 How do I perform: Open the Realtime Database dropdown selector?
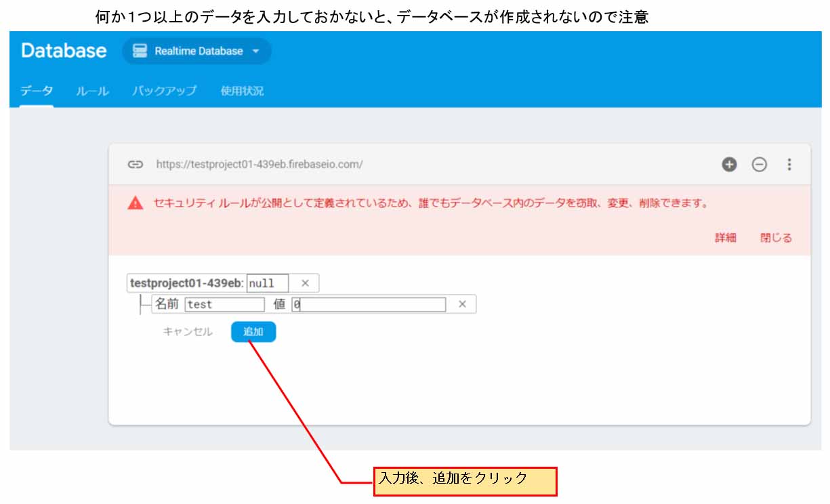197,51
